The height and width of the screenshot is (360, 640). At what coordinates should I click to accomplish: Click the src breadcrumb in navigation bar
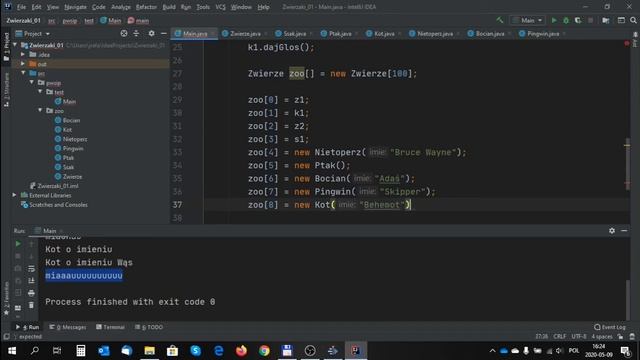(x=51, y=20)
